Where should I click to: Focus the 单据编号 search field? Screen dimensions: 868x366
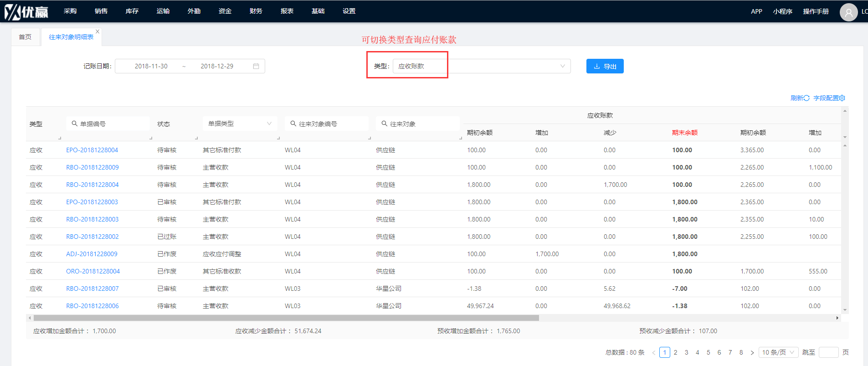point(108,124)
